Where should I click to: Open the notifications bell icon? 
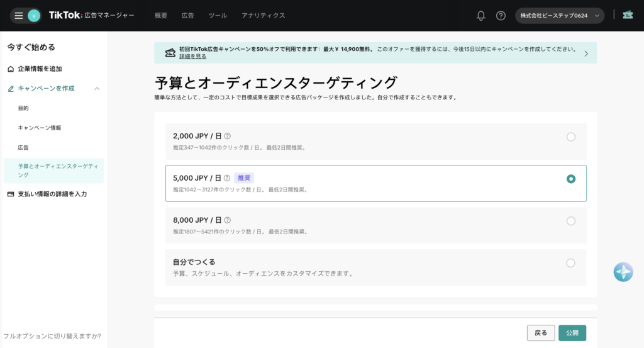tap(480, 16)
